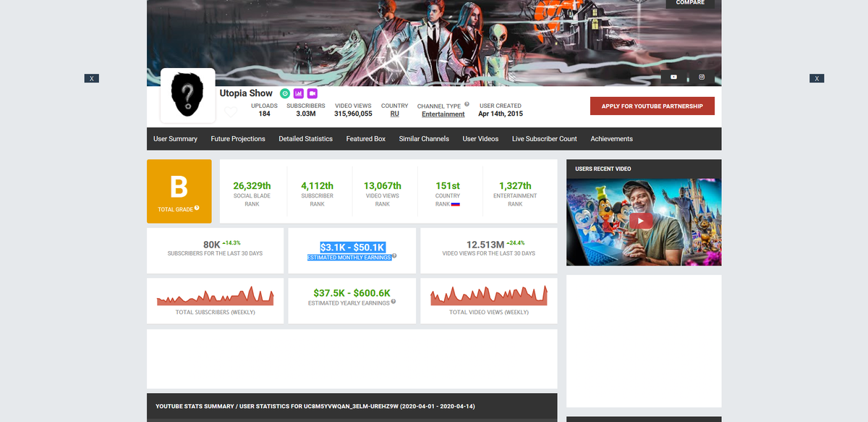Click the +24.4% video views growth figure
The image size is (868, 422).
[516, 242]
